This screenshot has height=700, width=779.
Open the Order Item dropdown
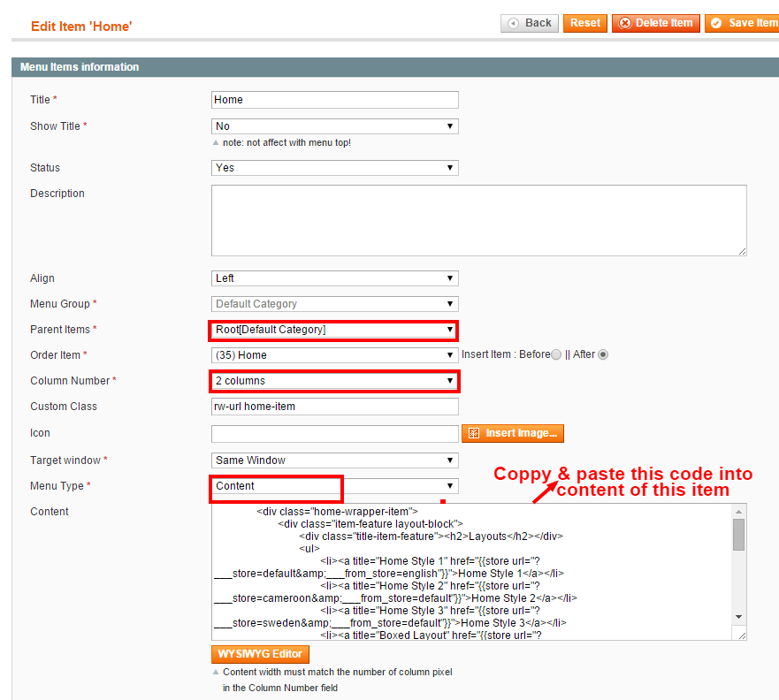pyautogui.click(x=334, y=355)
